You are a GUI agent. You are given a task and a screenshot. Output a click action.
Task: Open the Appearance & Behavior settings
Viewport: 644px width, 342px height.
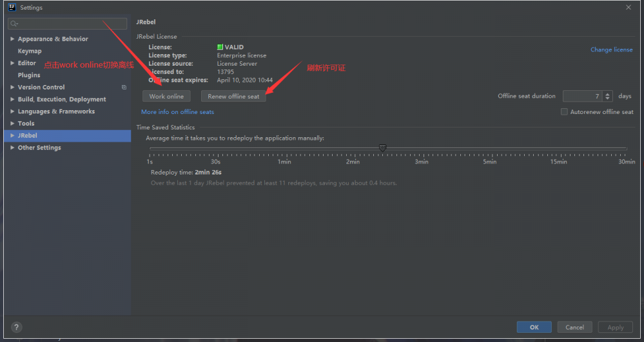pos(53,39)
